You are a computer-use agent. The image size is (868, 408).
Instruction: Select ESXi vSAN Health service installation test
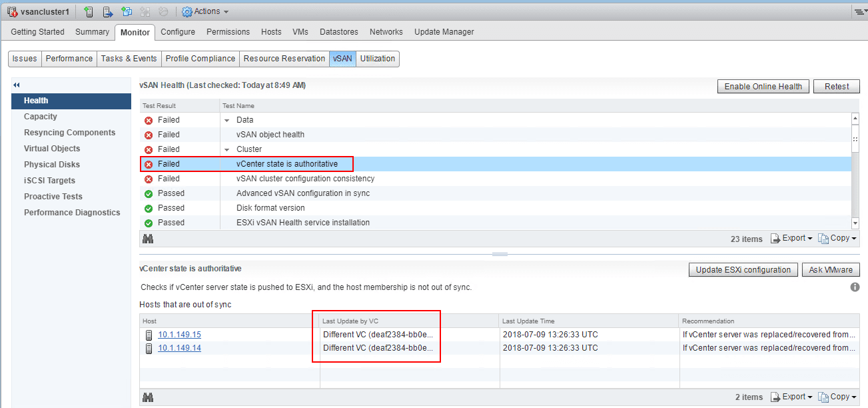(x=495, y=223)
